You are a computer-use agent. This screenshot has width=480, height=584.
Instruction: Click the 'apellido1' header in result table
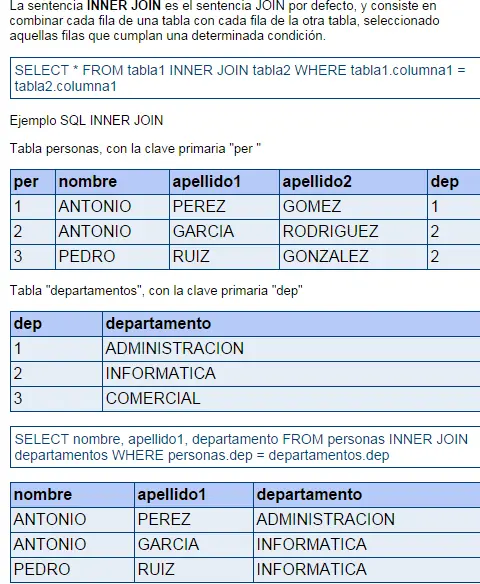click(194, 495)
